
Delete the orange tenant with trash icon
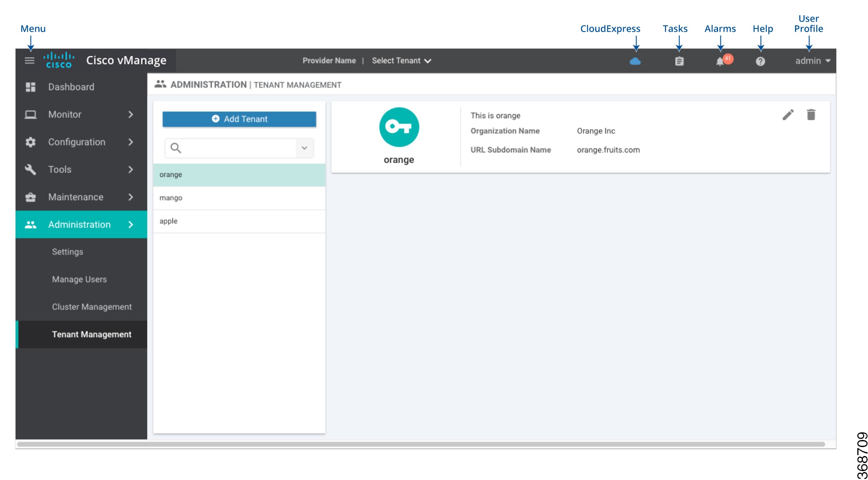(811, 115)
